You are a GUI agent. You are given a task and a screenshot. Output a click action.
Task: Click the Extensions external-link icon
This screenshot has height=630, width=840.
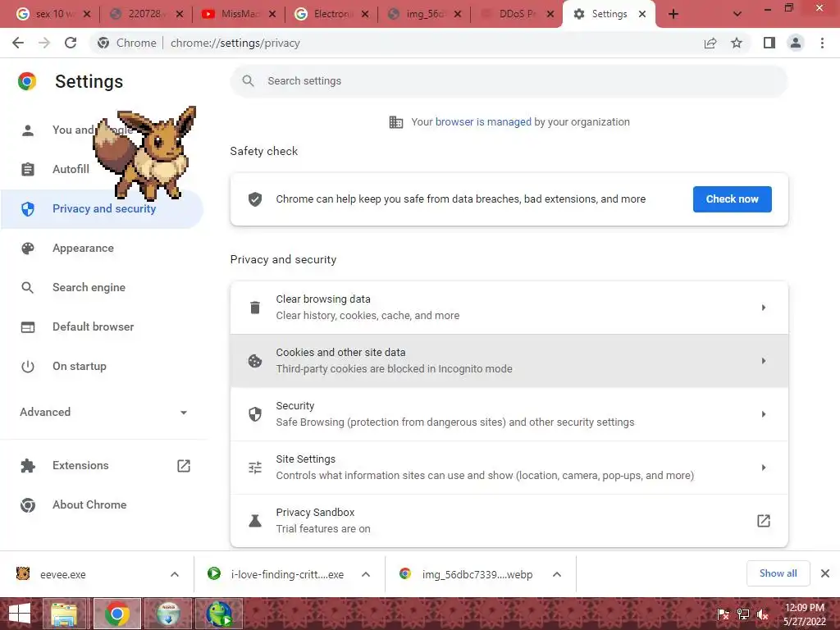click(184, 466)
